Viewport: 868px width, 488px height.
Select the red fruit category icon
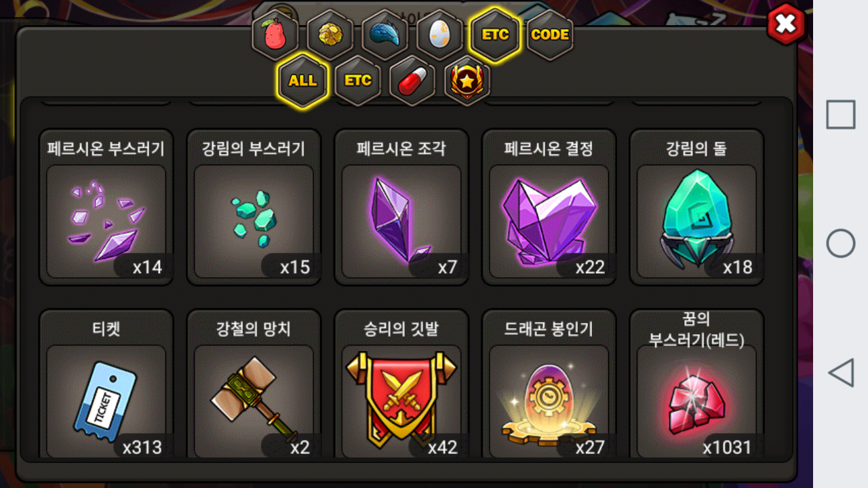275,35
